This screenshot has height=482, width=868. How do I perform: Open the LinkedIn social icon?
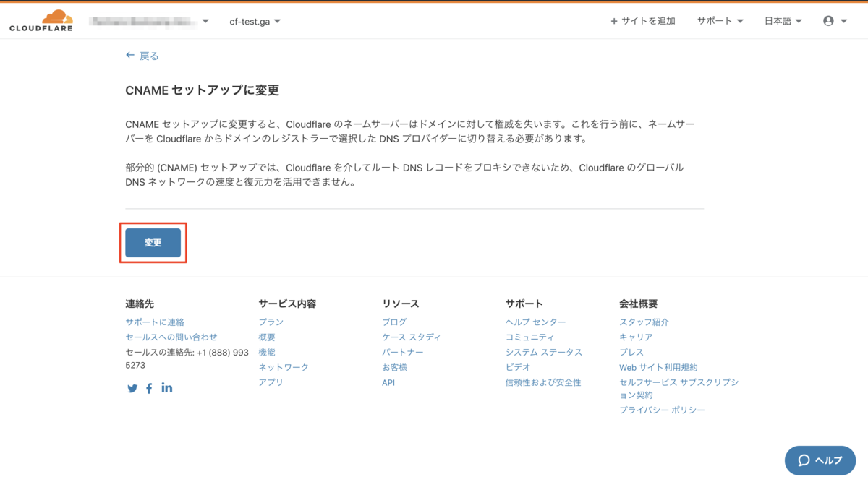[x=167, y=387]
